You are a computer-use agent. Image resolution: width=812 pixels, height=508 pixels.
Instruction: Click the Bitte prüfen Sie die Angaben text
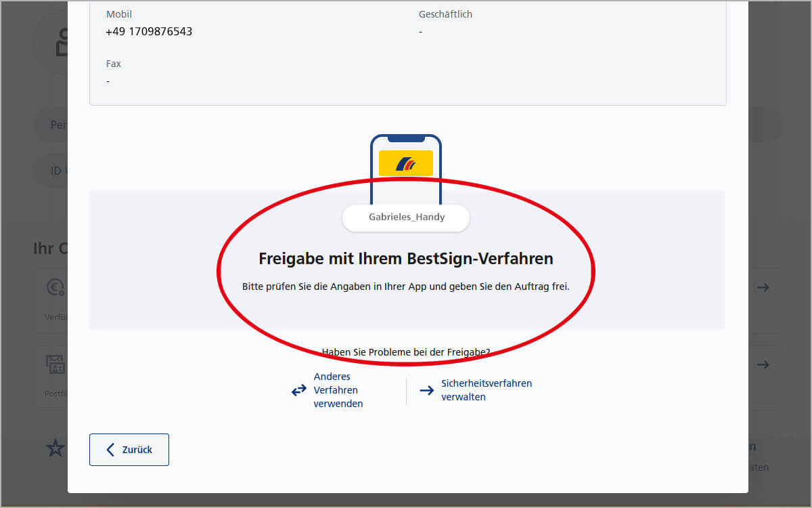[x=406, y=287]
